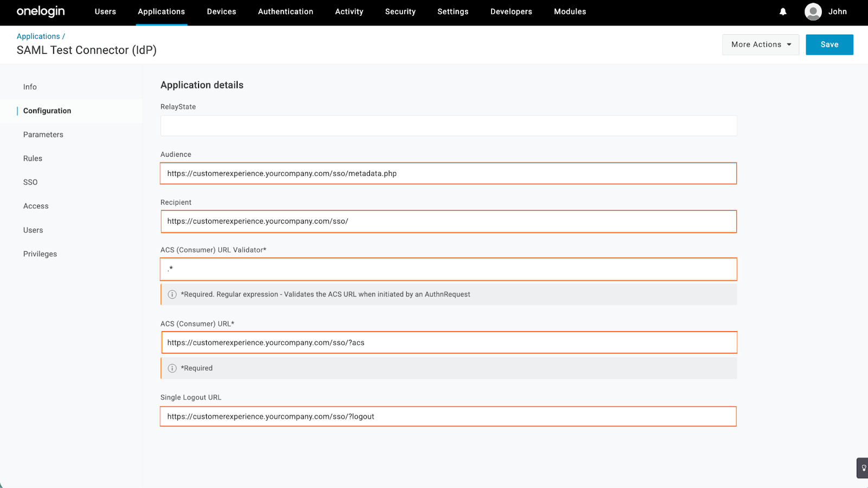Click the ACS (Consumer) URL field
The width and height of the screenshot is (868, 488).
449,343
